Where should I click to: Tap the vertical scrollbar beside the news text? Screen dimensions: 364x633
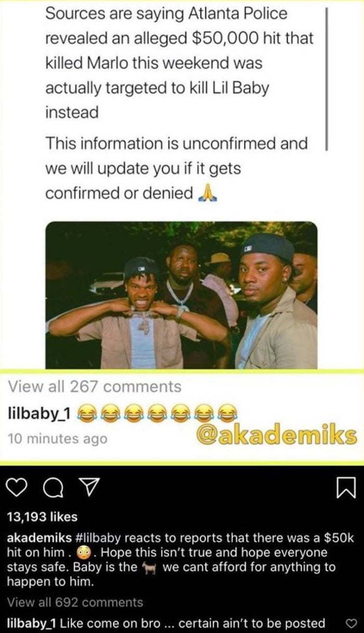tap(327, 78)
